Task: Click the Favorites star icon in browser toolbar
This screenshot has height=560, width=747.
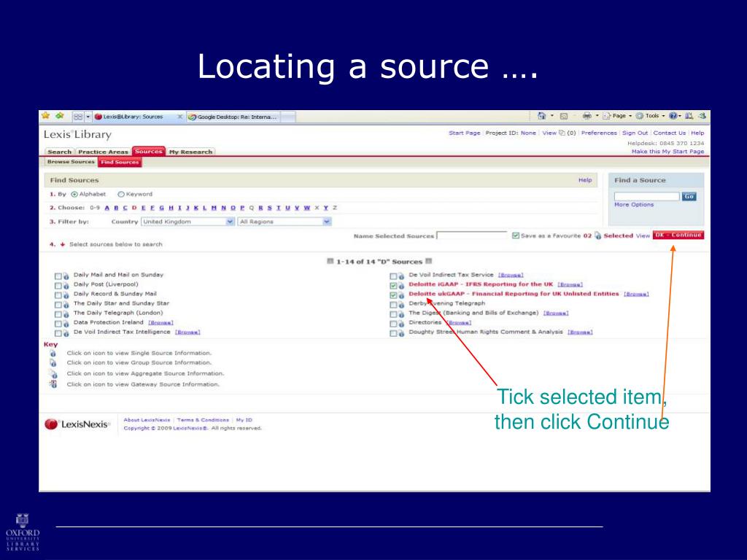Action: click(x=46, y=116)
